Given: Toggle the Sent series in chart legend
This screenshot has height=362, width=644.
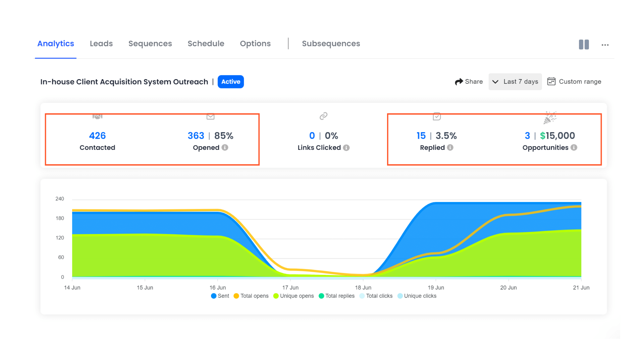Looking at the screenshot, I should (220, 296).
